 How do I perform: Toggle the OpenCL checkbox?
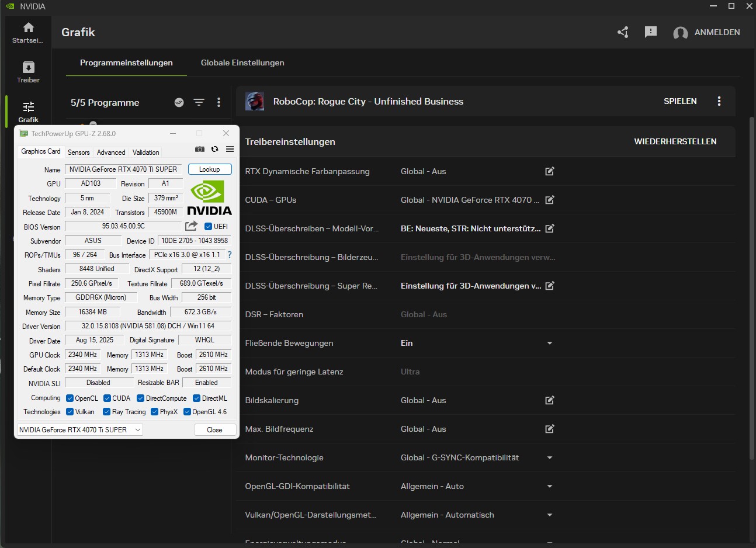[x=70, y=398]
